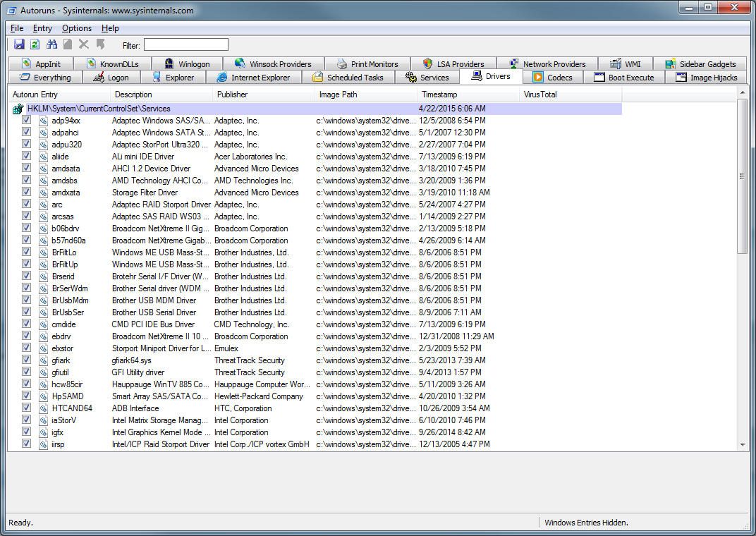Click in the Filter text box
The height and width of the screenshot is (536, 756).
186,45
